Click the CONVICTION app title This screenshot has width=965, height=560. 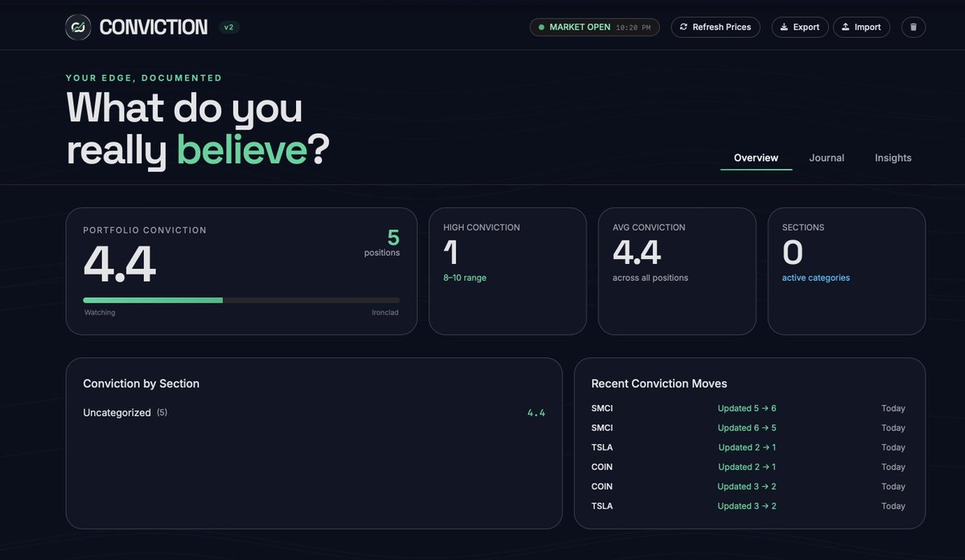coord(153,27)
